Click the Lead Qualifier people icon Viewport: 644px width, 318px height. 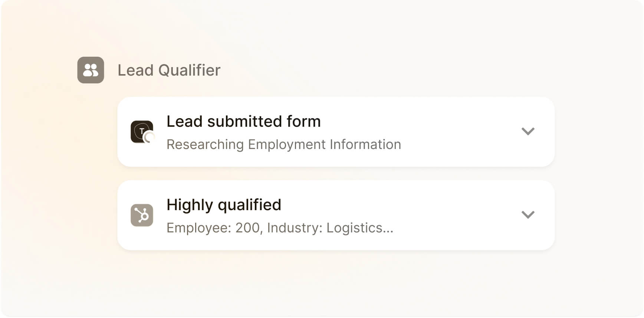click(x=91, y=70)
